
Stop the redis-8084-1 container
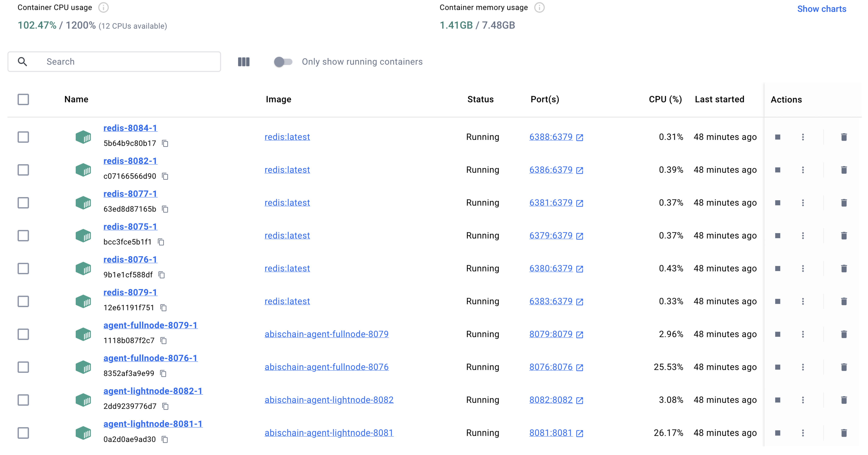click(777, 137)
